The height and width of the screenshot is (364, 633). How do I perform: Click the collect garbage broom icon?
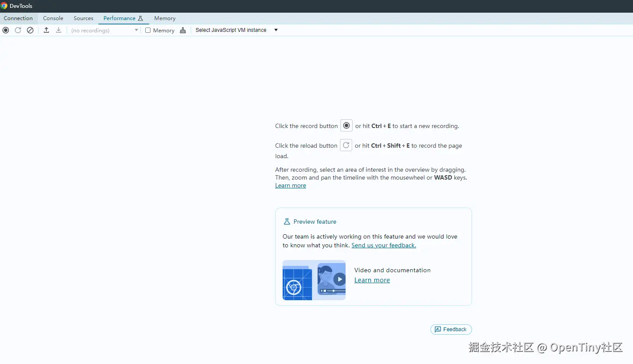tap(183, 30)
